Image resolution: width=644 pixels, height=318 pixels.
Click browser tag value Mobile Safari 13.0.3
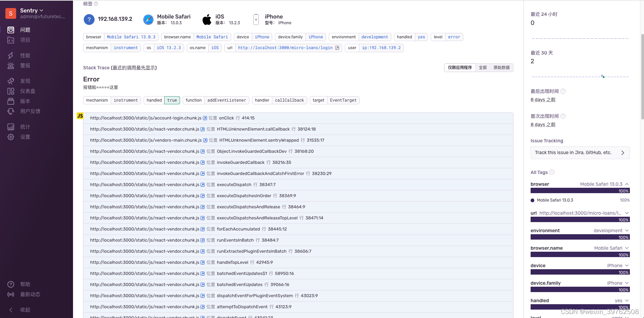pos(131,37)
